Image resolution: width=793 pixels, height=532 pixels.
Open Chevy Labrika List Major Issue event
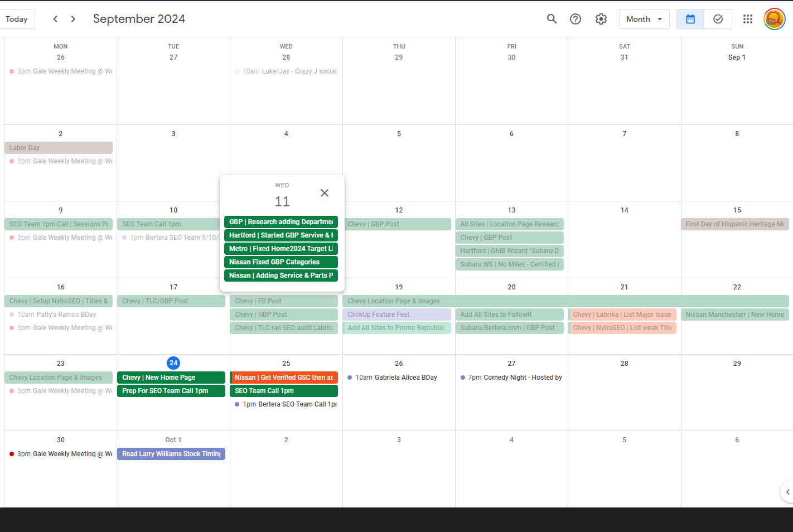(x=622, y=315)
